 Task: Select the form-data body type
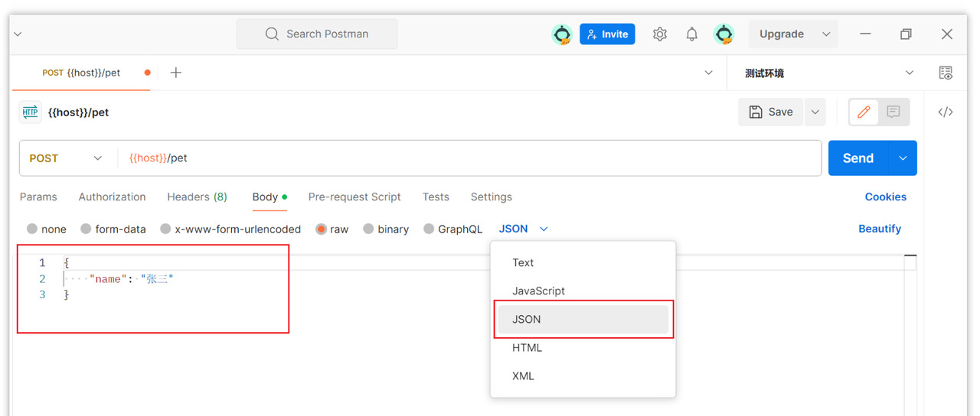pyautogui.click(x=86, y=229)
